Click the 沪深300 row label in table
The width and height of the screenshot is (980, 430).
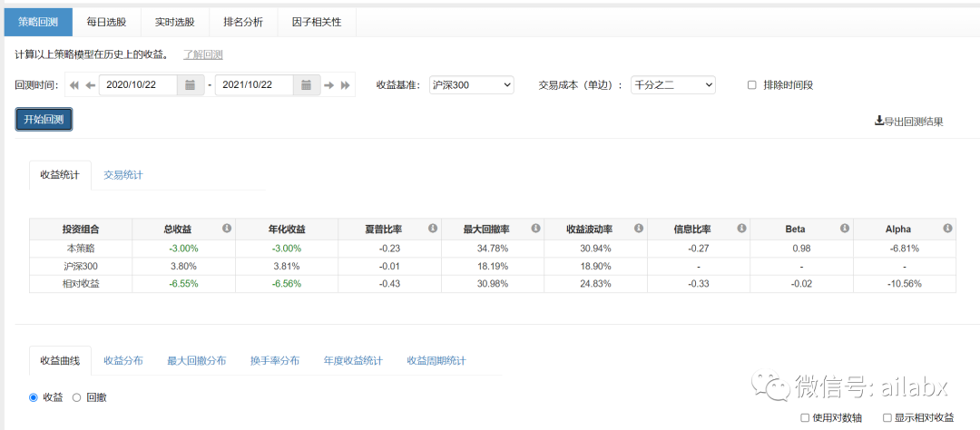(x=81, y=266)
